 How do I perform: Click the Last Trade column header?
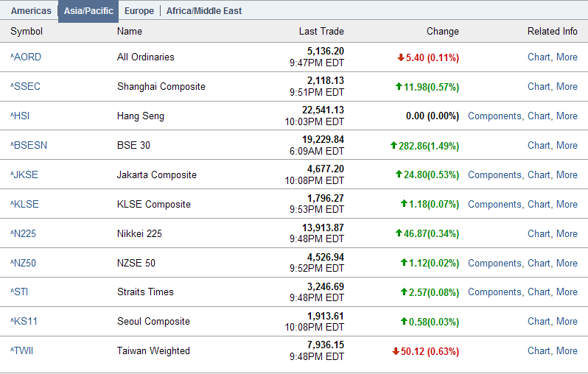pos(321,32)
